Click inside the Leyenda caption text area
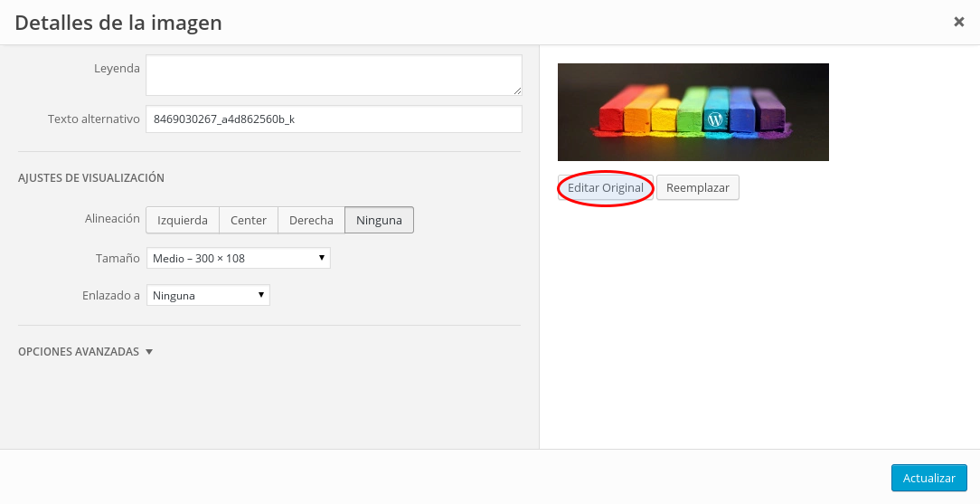This screenshot has height=504, width=980. click(x=333, y=75)
